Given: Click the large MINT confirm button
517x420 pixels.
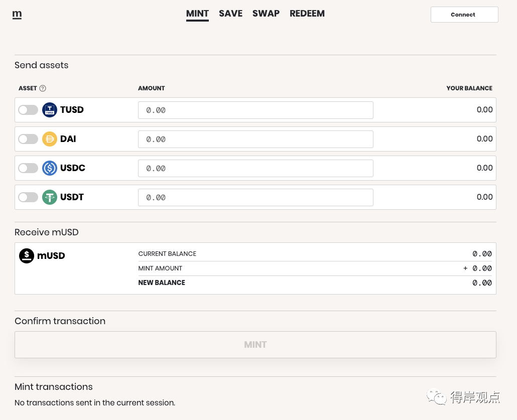Looking at the screenshot, I should pyautogui.click(x=255, y=345).
